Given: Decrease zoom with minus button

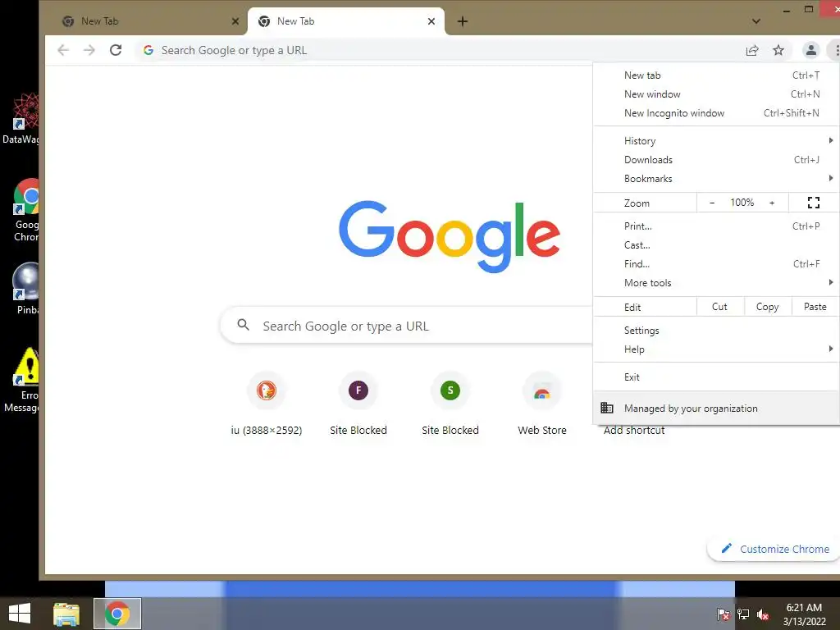Looking at the screenshot, I should 712,203.
